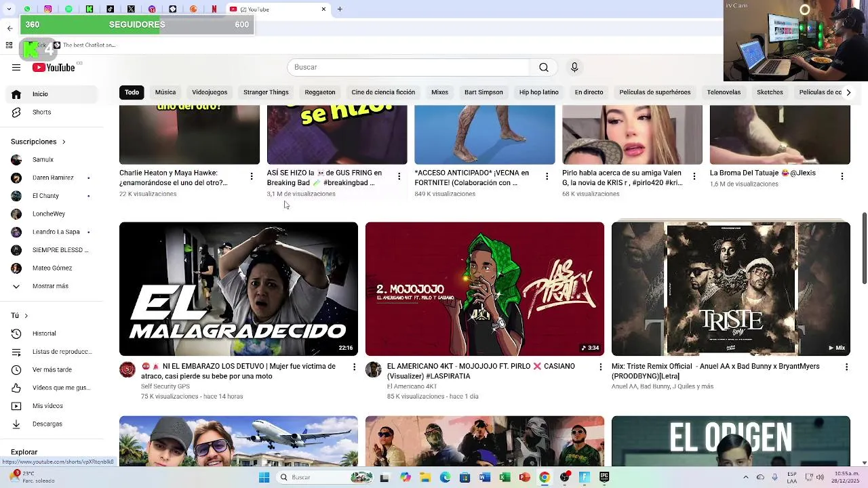This screenshot has height=488, width=868.
Task: Switch to the X browser tab
Action: point(131,9)
